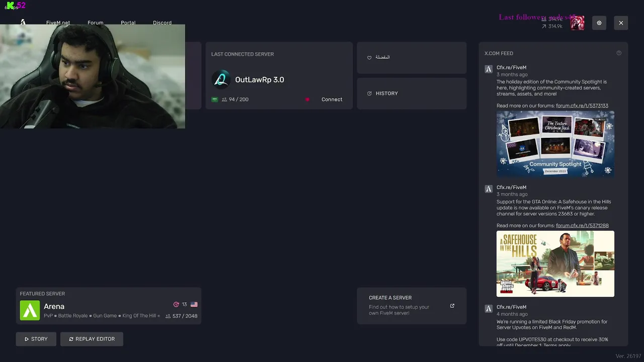Click the Cfx.re avatar on Safehouse post
This screenshot has width=644, height=362.
coord(489,189)
